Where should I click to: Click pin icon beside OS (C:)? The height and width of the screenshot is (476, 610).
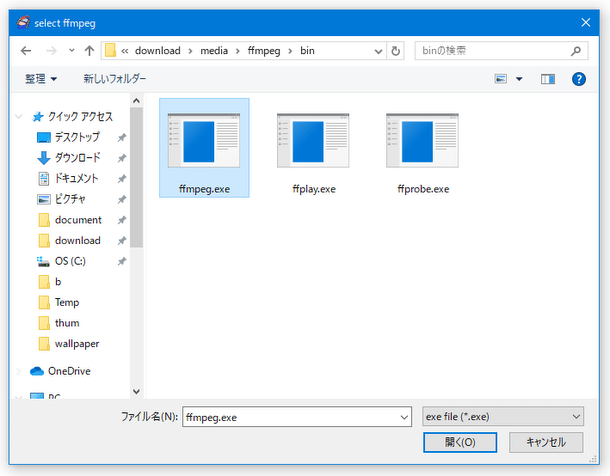pyautogui.click(x=122, y=261)
